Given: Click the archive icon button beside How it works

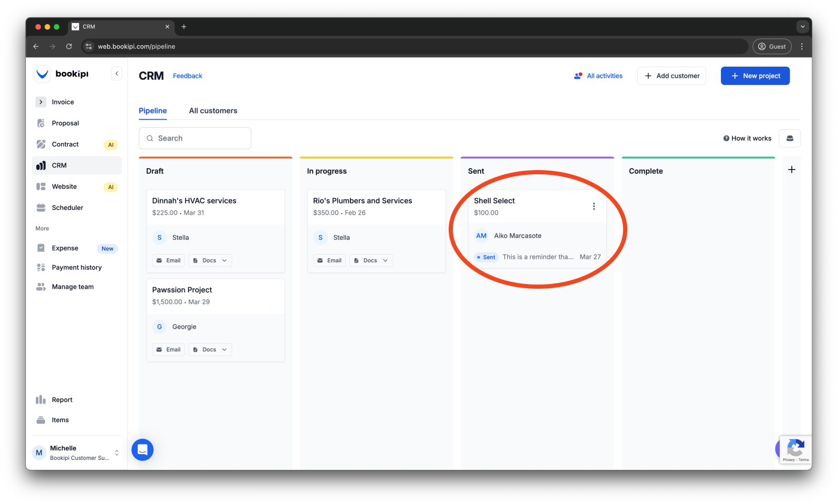Looking at the screenshot, I should click(790, 139).
